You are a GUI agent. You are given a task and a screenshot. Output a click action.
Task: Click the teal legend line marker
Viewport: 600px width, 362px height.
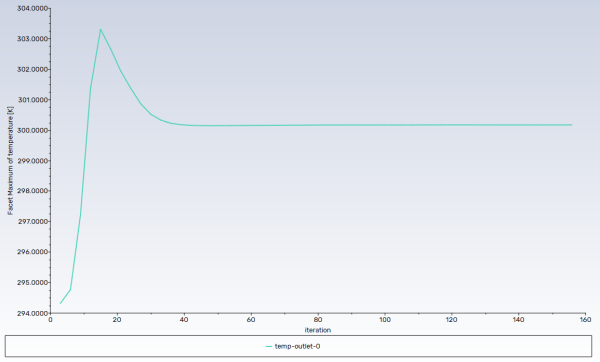[x=269, y=346]
